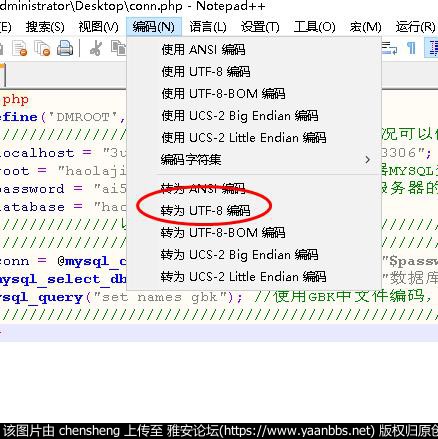Toggle the indent guide toolbar icon
Image resolution: width=438 pixels, height=439 pixels.
point(432,49)
